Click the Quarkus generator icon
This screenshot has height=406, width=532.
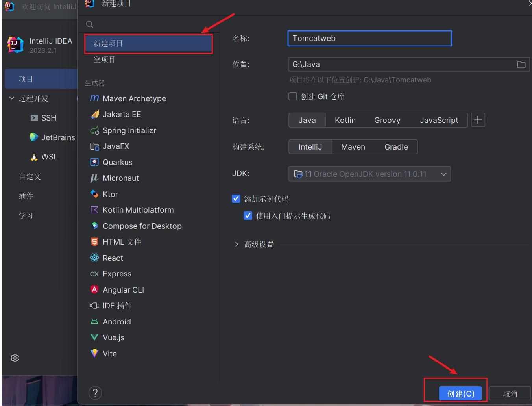pos(94,162)
